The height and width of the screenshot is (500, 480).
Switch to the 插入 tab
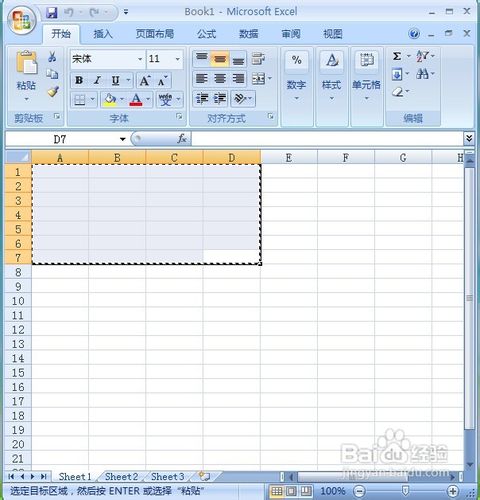tap(103, 34)
